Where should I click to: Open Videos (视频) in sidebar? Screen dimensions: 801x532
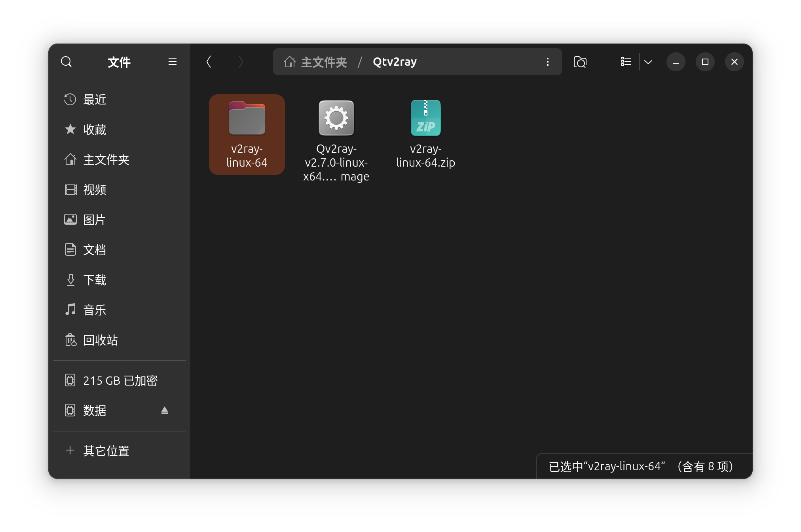click(120, 190)
